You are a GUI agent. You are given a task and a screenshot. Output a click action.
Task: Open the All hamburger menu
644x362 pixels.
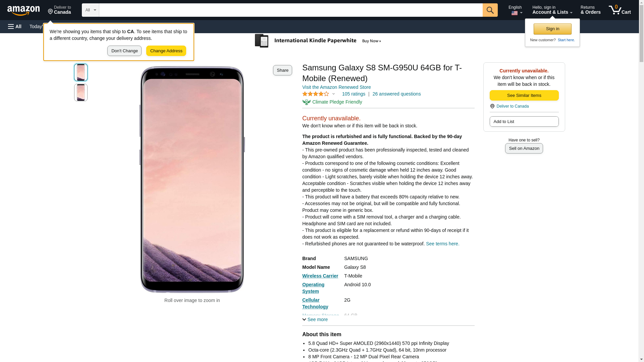pyautogui.click(x=15, y=26)
